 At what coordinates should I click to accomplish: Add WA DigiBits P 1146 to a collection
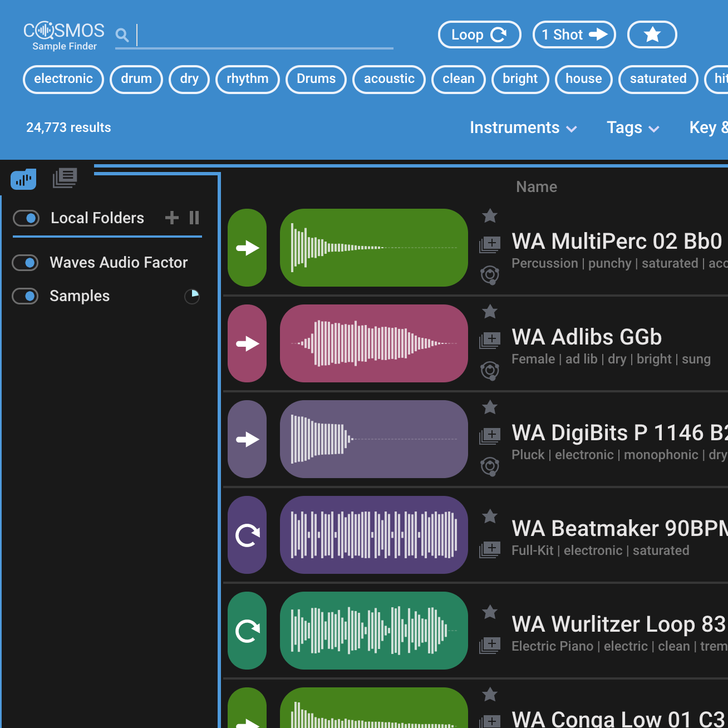click(490, 436)
